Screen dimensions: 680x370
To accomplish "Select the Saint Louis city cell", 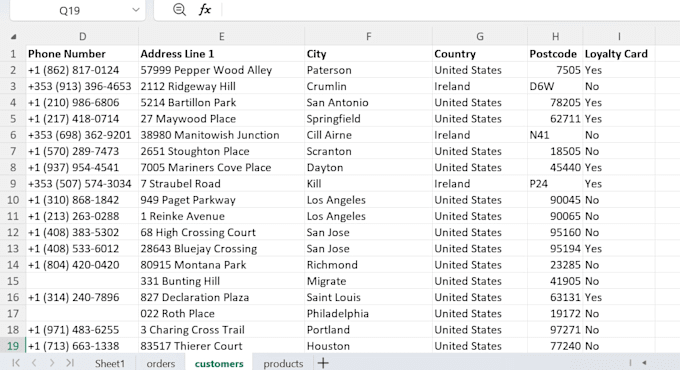I will pyautogui.click(x=369, y=297).
